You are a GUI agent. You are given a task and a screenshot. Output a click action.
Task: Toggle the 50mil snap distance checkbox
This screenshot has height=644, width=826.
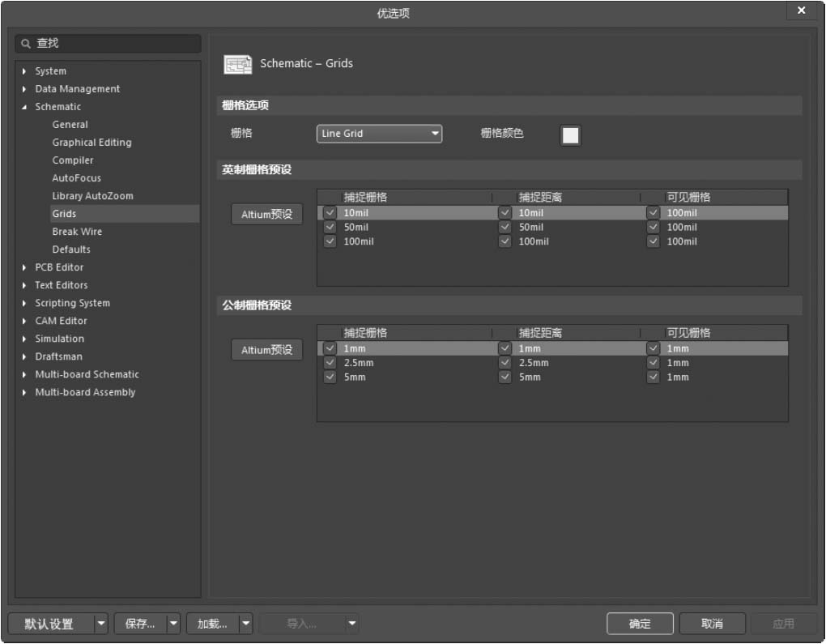505,228
